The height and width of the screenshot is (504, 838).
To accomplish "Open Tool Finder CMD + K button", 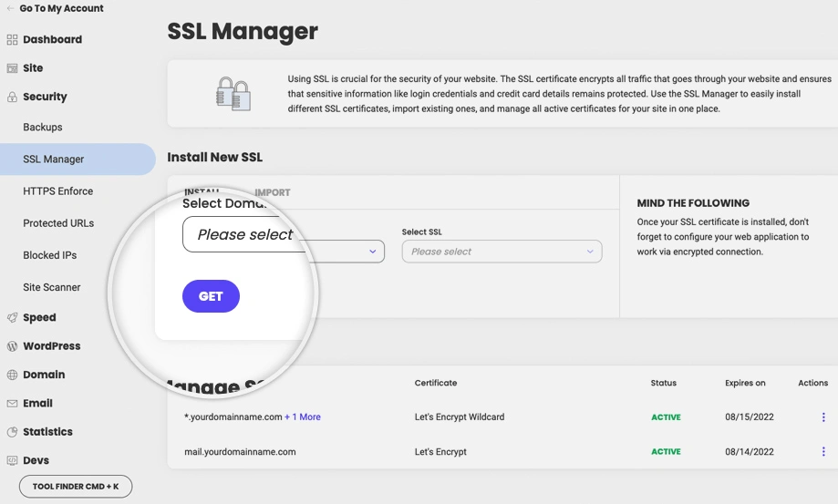I will 76,487.
